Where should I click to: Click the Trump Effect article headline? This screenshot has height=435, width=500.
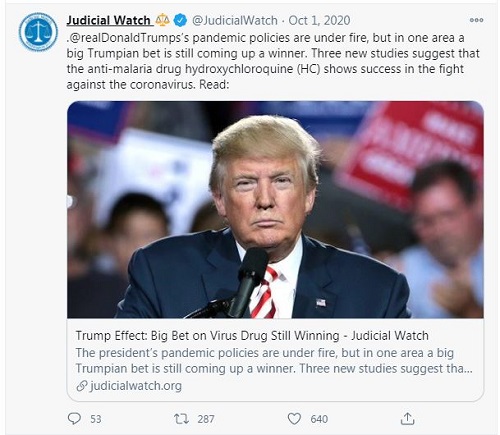252,335
